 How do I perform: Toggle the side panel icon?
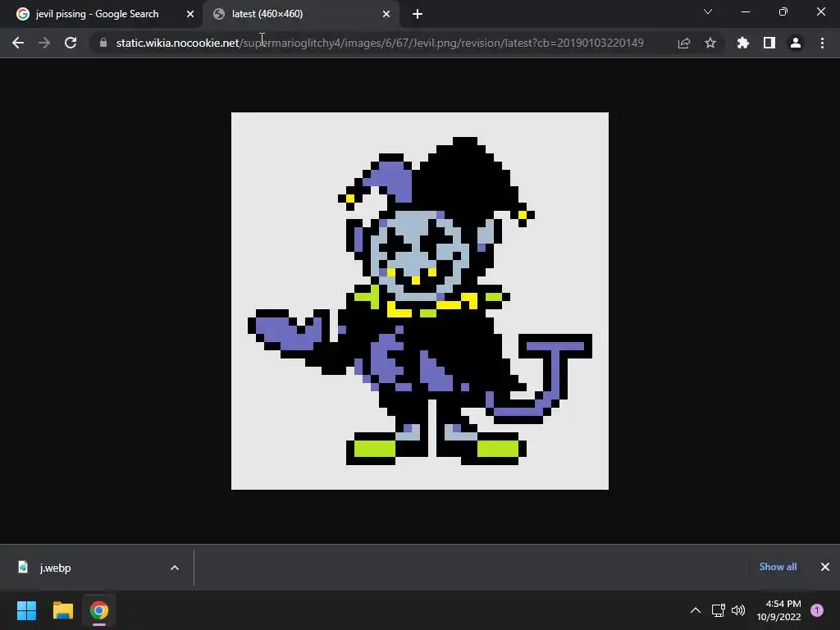coord(769,43)
